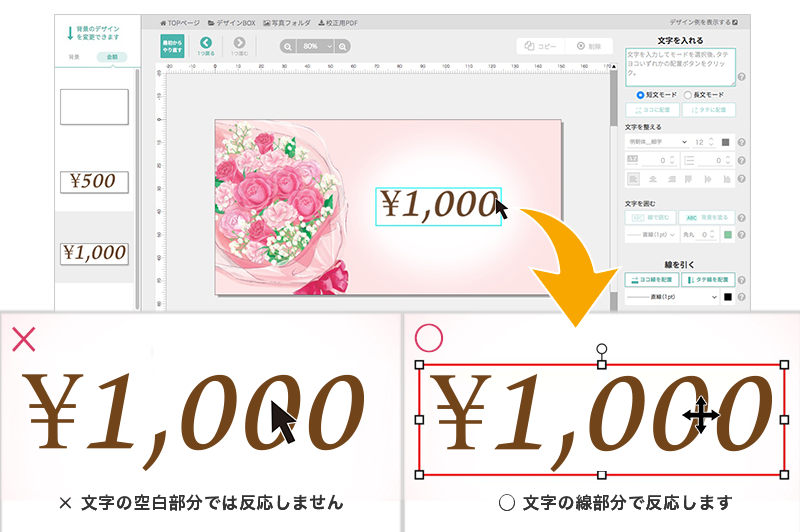Click the black line color swatch
Screen dimensions: 800x532
point(727,297)
